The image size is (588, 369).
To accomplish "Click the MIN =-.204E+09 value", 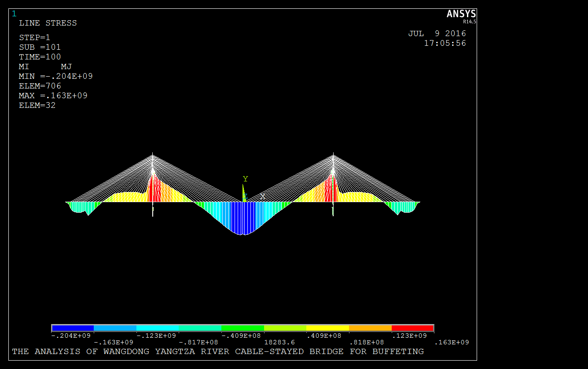I will click(x=55, y=76).
